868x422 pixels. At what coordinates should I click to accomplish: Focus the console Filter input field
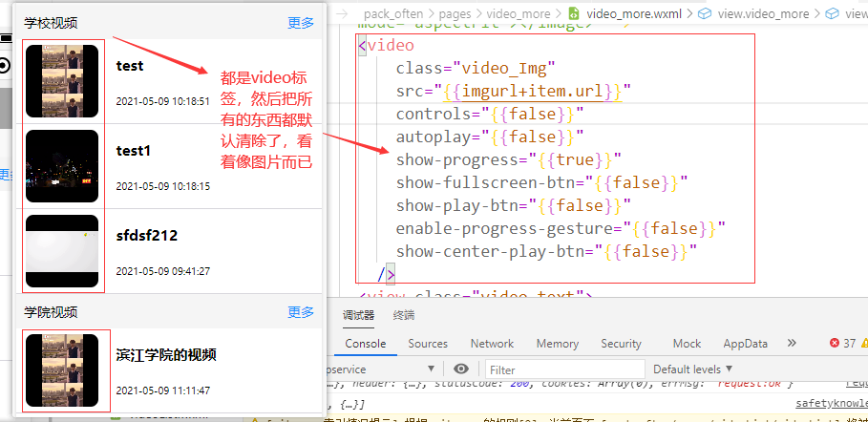[x=564, y=369]
